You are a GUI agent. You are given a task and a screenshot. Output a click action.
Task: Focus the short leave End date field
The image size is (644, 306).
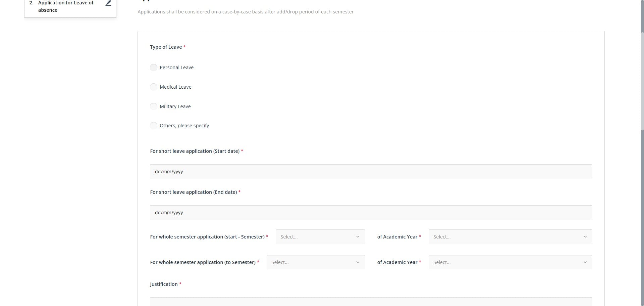click(371, 213)
